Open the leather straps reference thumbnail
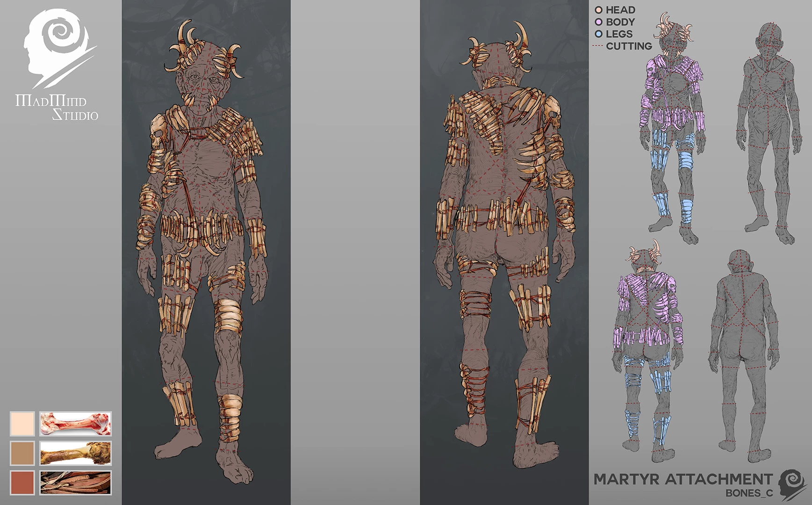Viewport: 812px width, 505px height. (76, 483)
